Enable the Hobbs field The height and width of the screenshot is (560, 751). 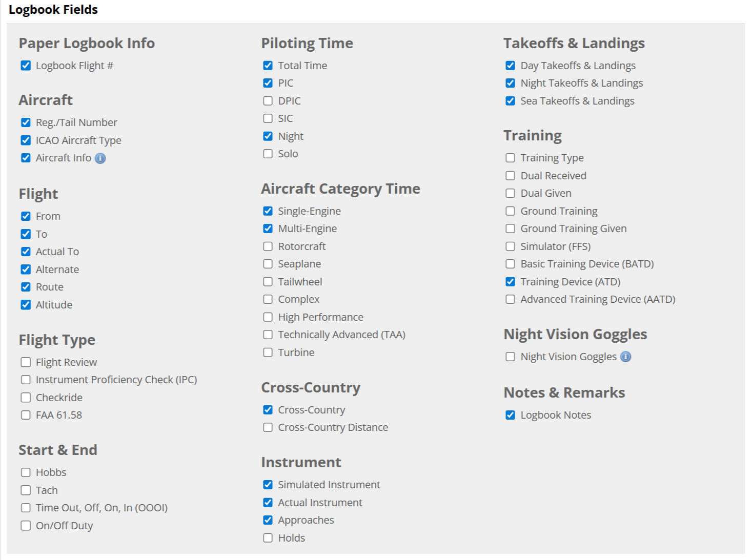coord(26,472)
